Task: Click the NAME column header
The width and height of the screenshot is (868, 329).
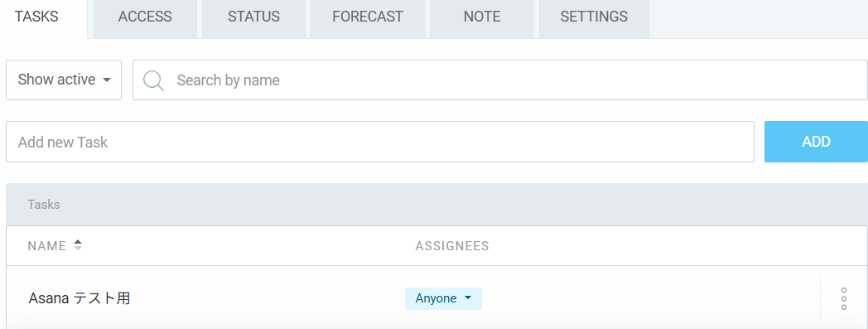Action: click(x=47, y=246)
